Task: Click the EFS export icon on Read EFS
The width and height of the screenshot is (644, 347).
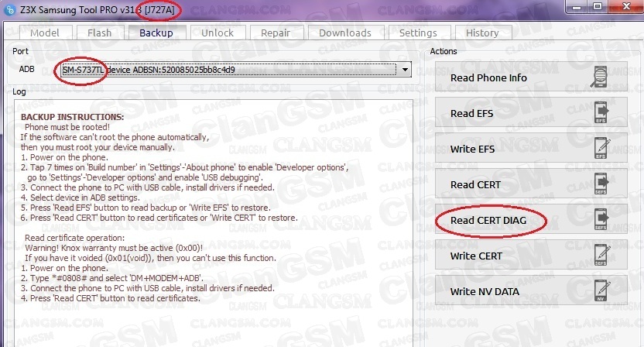Action: coord(601,112)
